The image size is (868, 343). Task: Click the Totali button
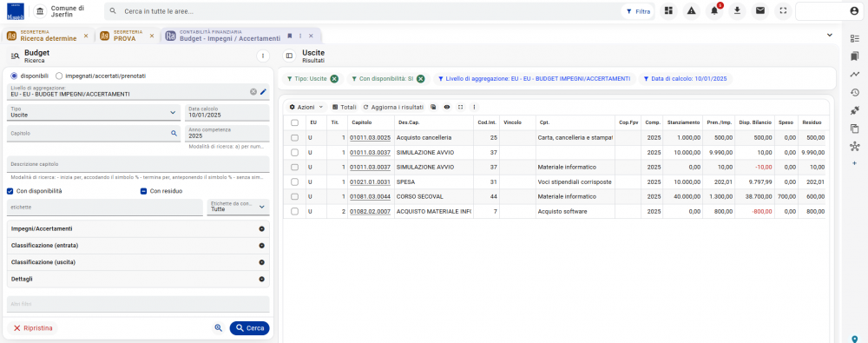[x=345, y=107]
